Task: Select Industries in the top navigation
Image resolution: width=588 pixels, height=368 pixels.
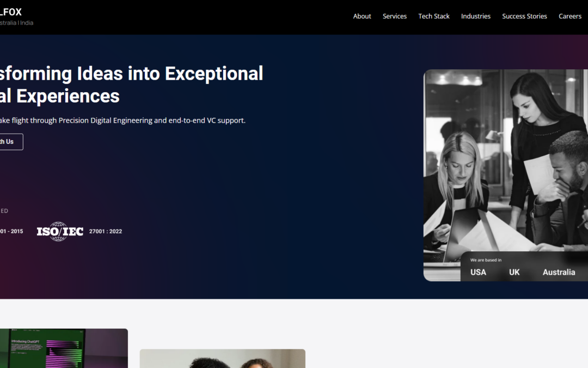Action: pos(476,16)
